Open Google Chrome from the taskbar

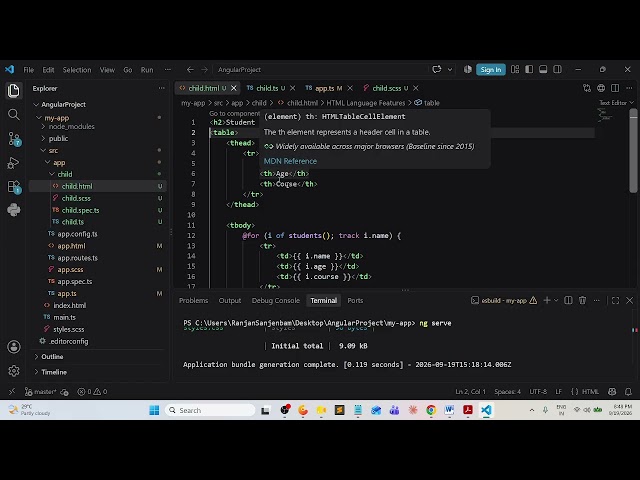coord(431,410)
